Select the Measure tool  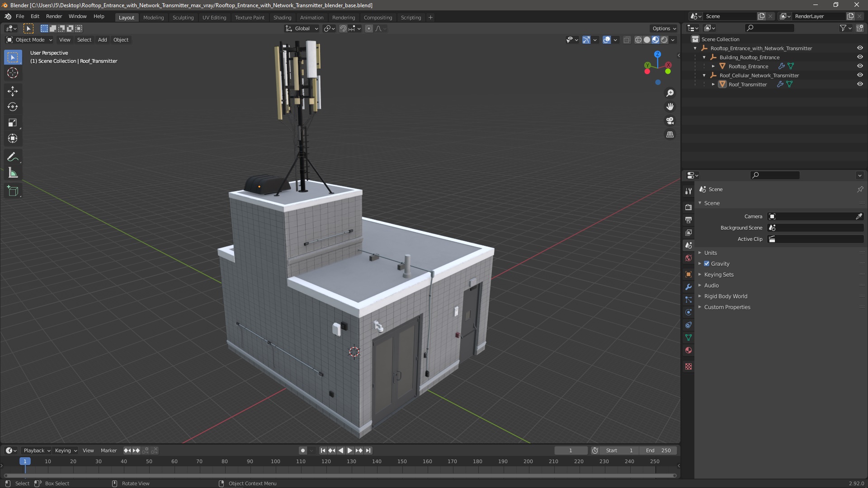13,173
